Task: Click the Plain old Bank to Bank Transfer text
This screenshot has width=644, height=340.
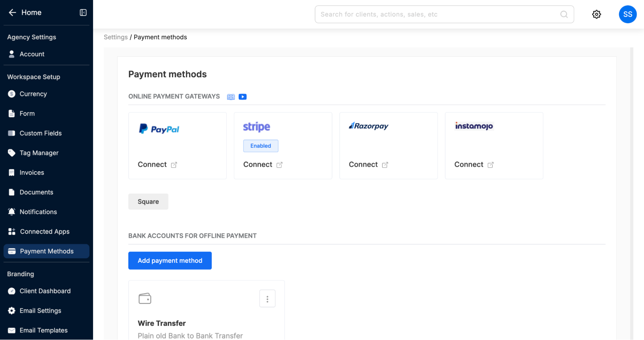Action: 190,335
